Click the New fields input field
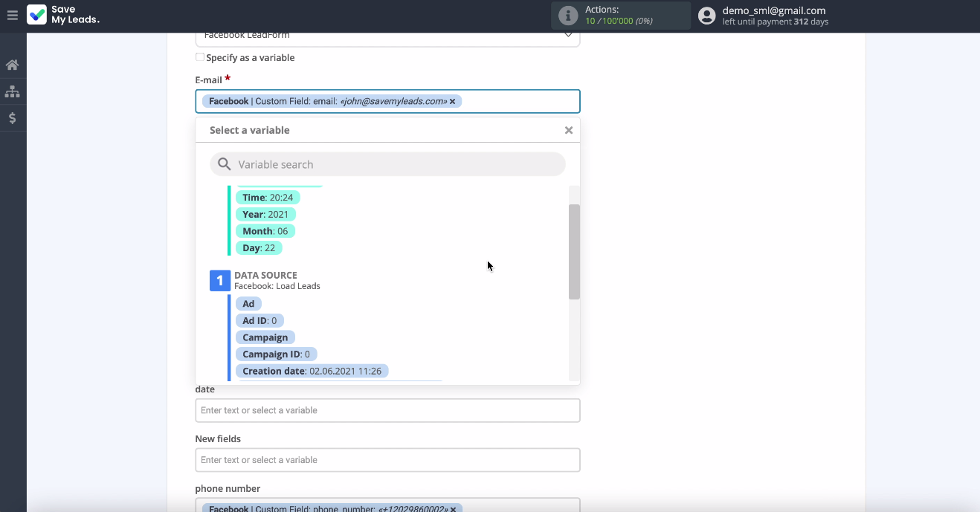Image resolution: width=980 pixels, height=512 pixels. pos(387,460)
